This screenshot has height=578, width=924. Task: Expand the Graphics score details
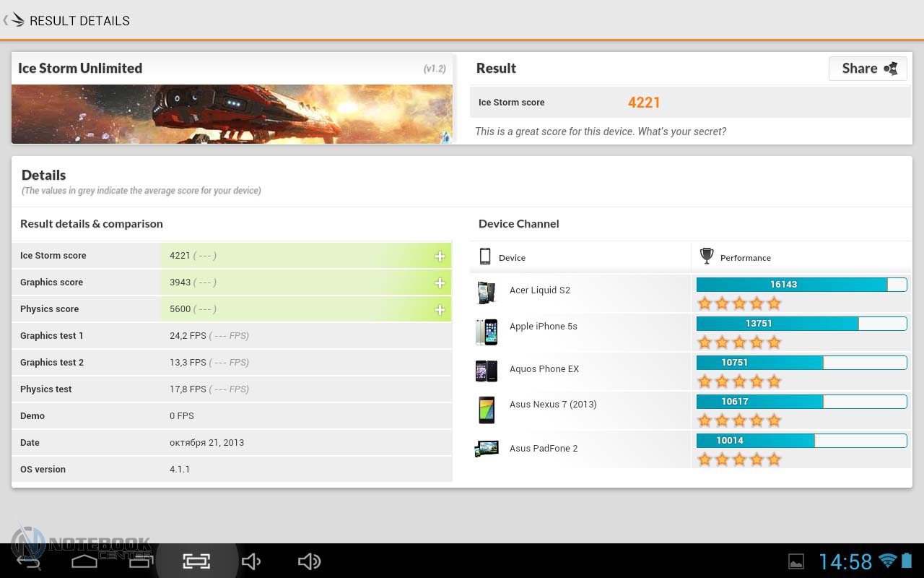click(x=439, y=282)
